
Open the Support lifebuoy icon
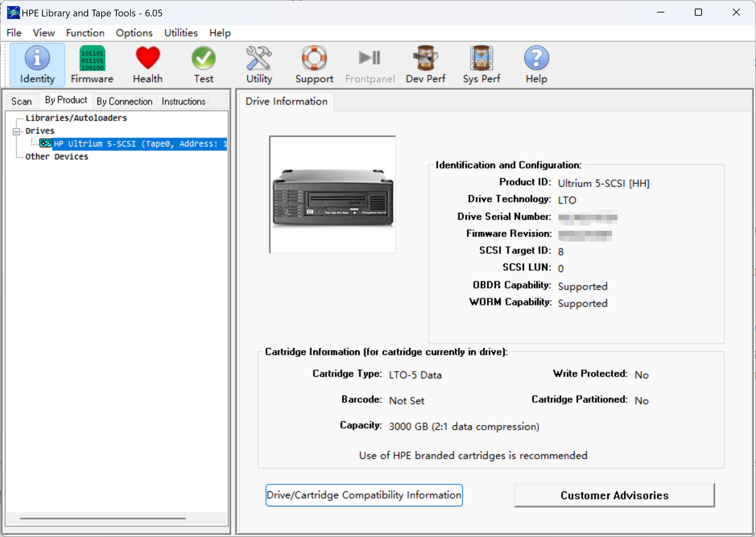pos(314,65)
